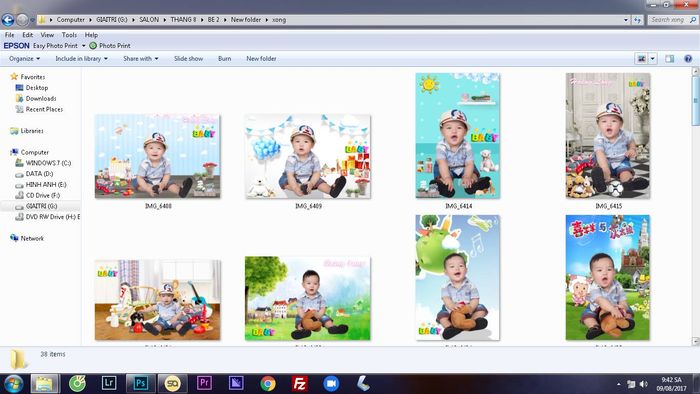This screenshot has width=700, height=394.
Task: Launch Lightroom from the taskbar
Action: pyautogui.click(x=109, y=383)
